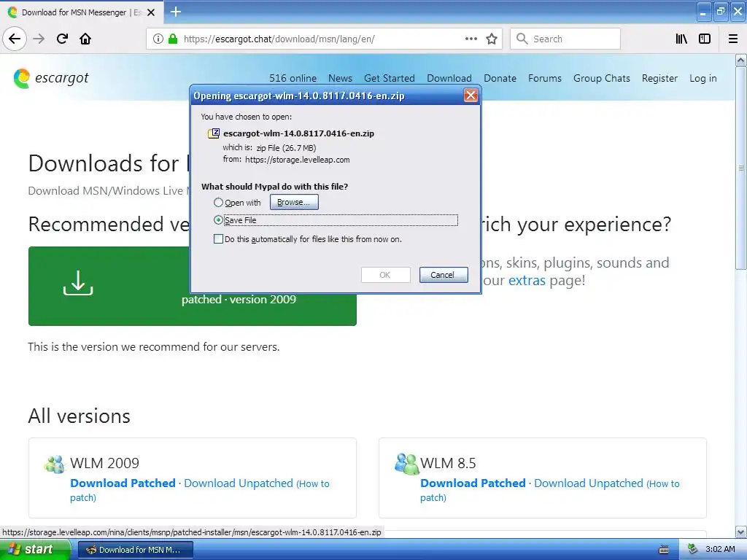Screen dimensions: 747x560
Task: Show site information icon in address bar
Action: (158, 39)
